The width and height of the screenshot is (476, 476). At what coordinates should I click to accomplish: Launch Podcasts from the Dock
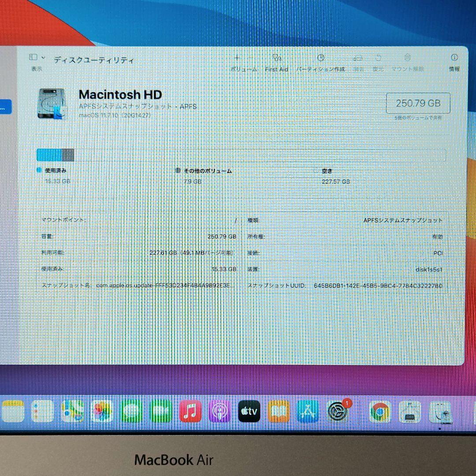point(220,411)
